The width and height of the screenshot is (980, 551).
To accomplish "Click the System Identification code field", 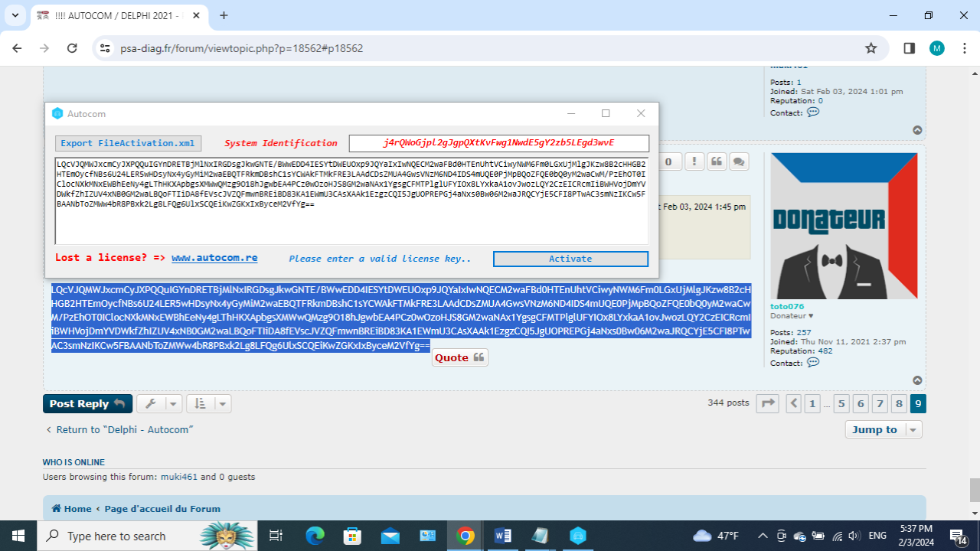I will pyautogui.click(x=498, y=143).
